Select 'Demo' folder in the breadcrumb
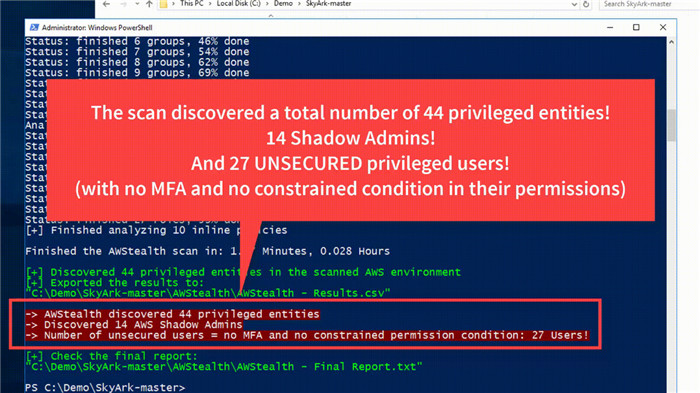Screen dimensions: 700x393 coord(283,4)
